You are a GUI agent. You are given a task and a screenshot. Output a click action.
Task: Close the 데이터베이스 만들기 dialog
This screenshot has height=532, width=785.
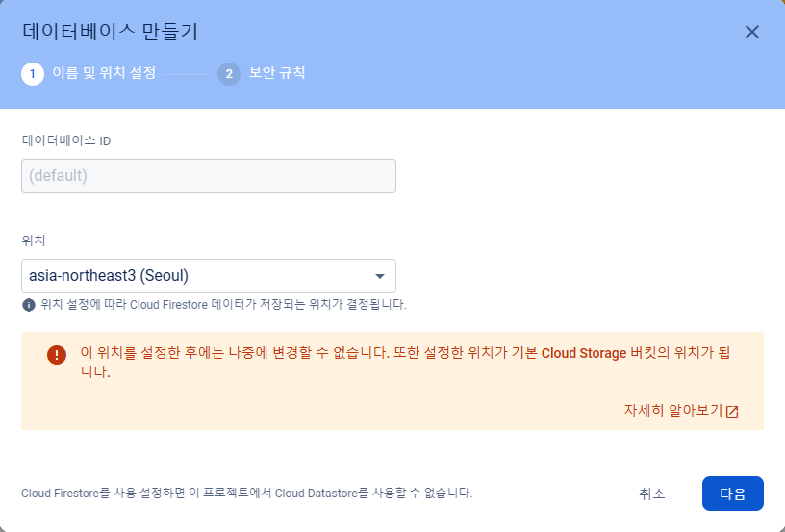[752, 32]
